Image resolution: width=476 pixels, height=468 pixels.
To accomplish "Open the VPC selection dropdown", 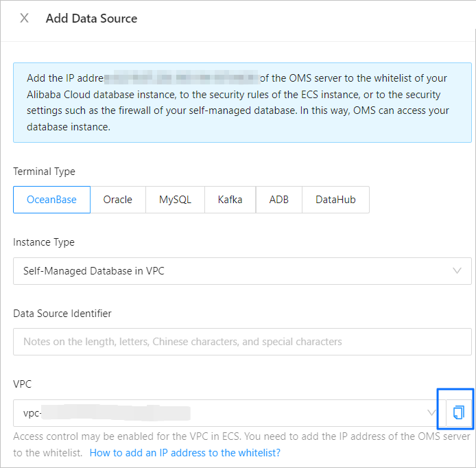I will point(219,412).
